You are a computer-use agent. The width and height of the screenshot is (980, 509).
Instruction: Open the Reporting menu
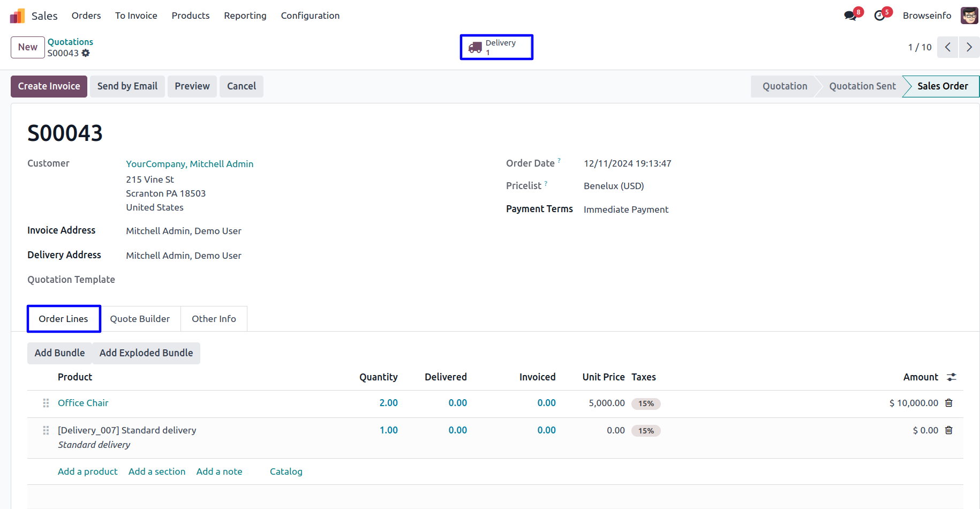[x=245, y=16]
